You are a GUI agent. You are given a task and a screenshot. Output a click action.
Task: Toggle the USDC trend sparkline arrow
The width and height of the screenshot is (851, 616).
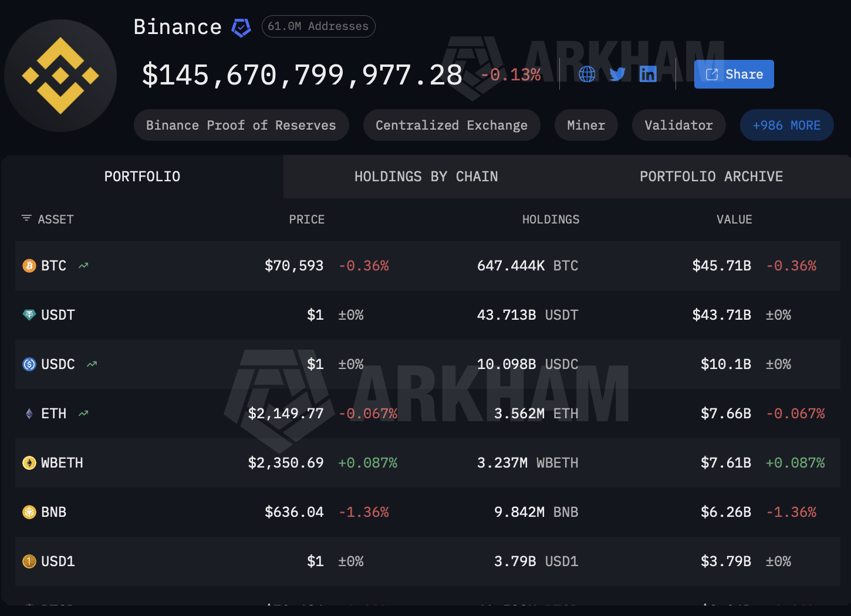pyautogui.click(x=91, y=364)
